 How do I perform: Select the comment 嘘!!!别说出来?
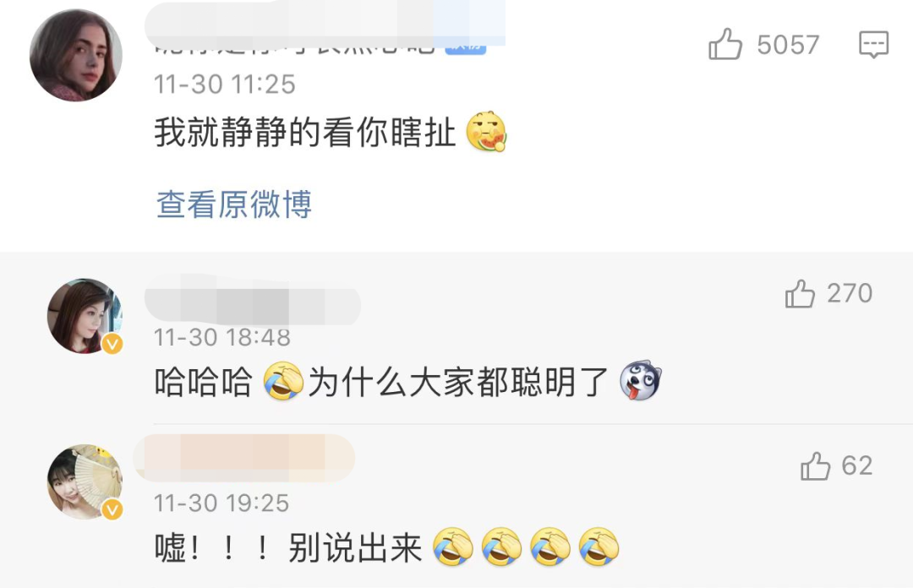(x=288, y=547)
